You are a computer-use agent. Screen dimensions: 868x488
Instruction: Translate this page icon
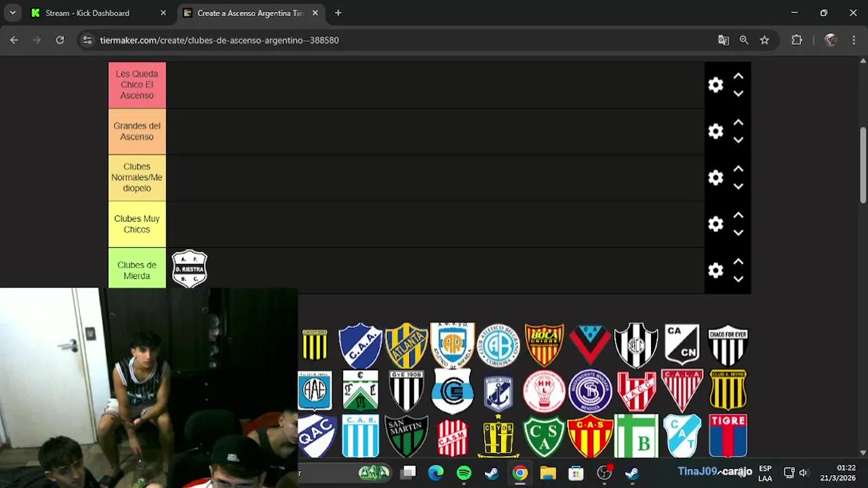tap(724, 40)
